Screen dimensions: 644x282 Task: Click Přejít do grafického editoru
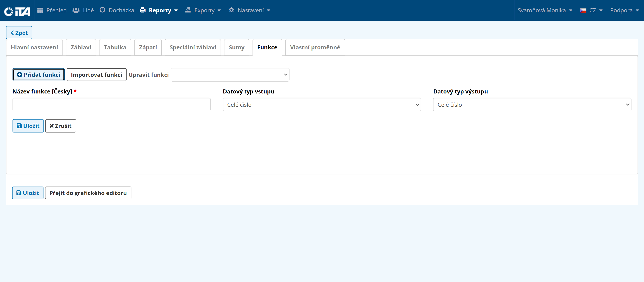(x=88, y=193)
